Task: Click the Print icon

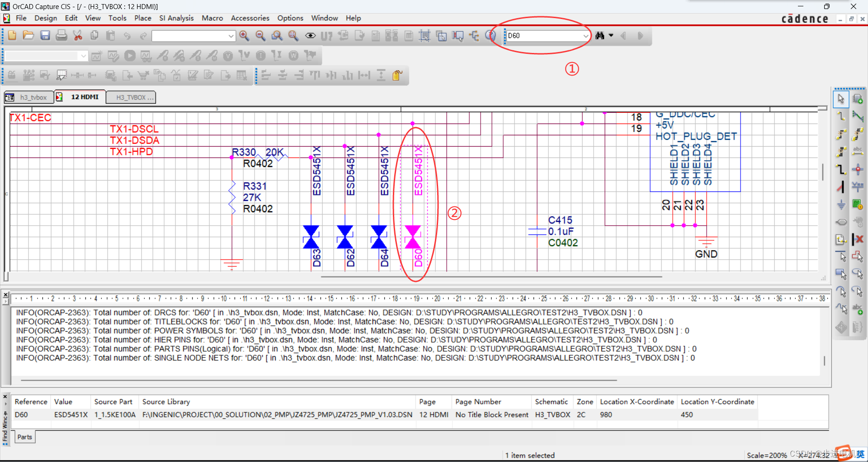Action: 61,36
